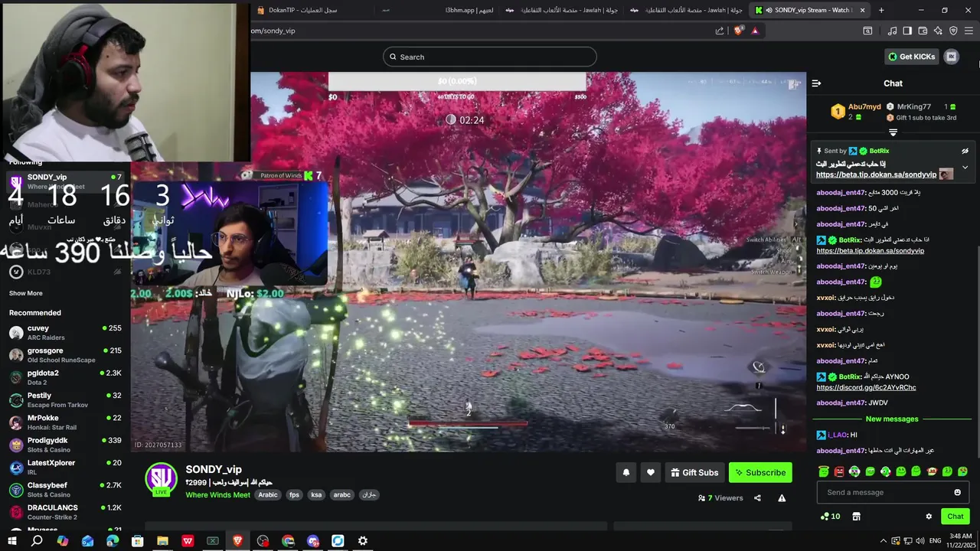Open SONDY_vip in the Following sidebar

pyautogui.click(x=64, y=181)
